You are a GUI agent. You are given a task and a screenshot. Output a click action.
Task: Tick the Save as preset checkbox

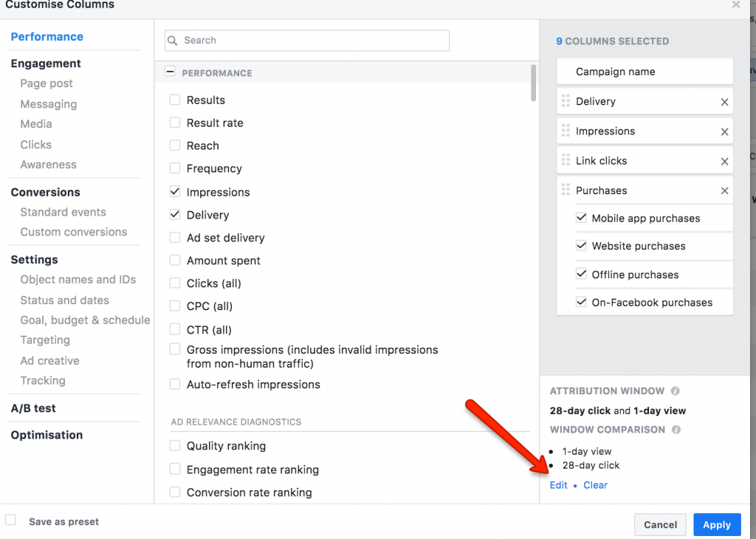[10, 520]
